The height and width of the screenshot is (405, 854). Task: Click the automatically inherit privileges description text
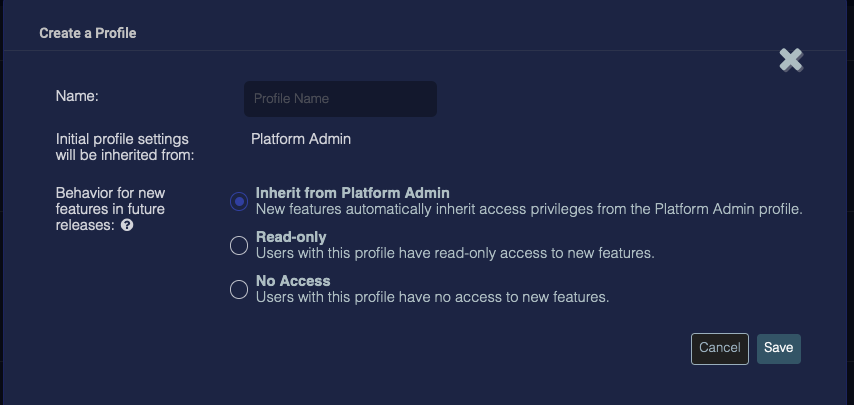coord(529,209)
